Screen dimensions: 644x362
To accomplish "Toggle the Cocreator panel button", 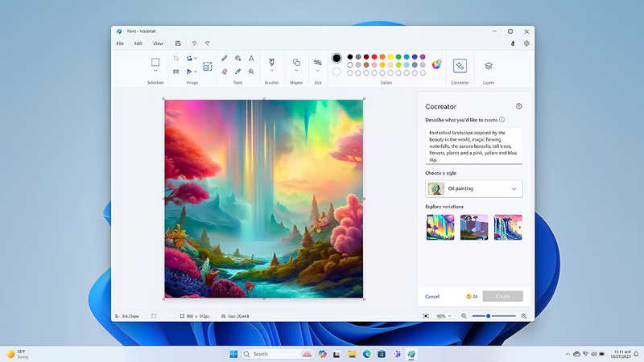I will [x=460, y=66].
